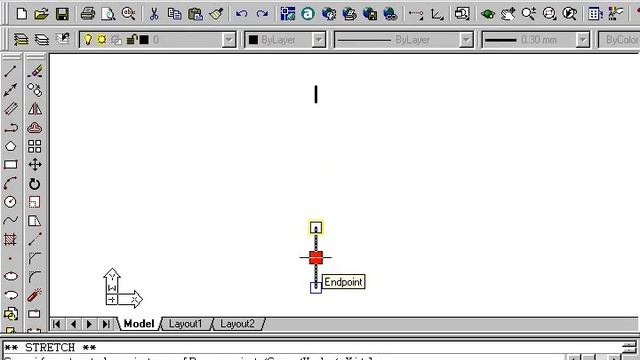
Task: Select the Polygon draw tool
Action: click(11, 146)
